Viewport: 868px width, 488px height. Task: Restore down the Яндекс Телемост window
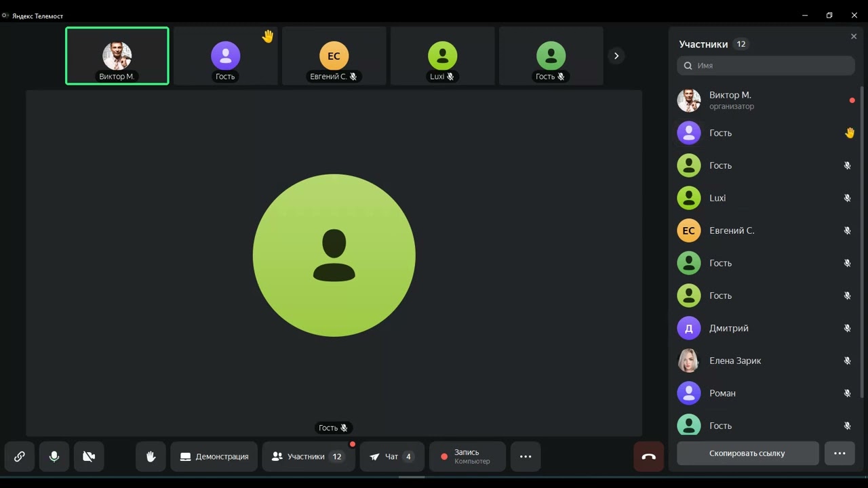829,15
